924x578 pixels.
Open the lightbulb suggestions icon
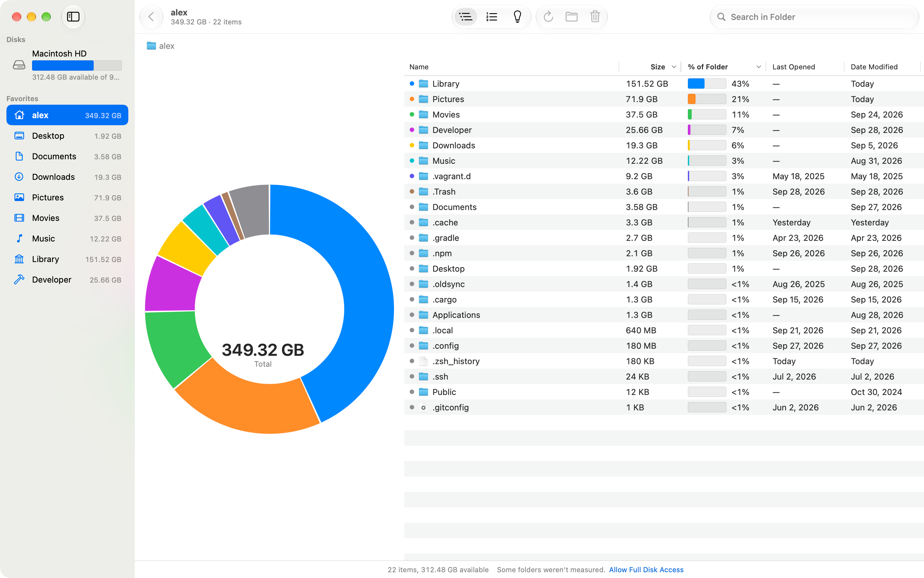tap(518, 17)
